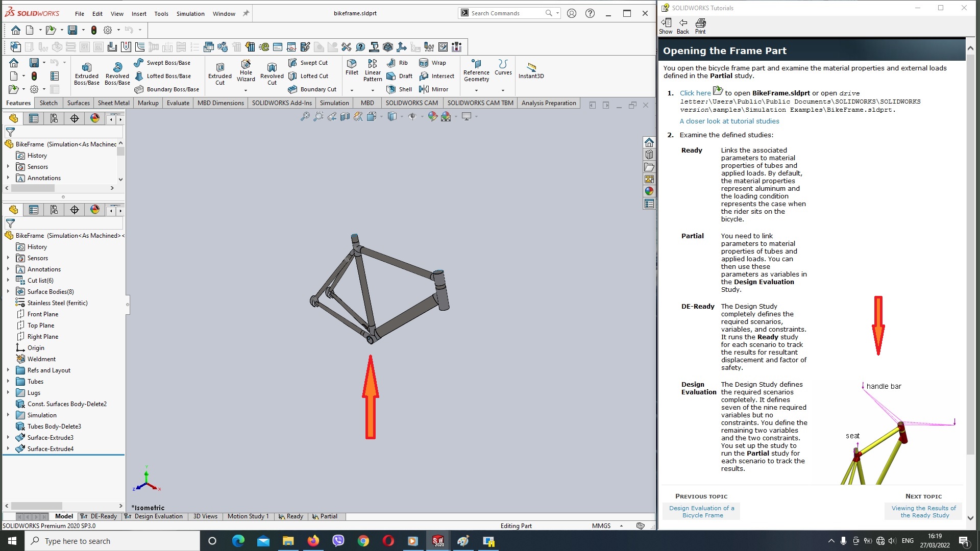This screenshot has height=551, width=980.
Task: Expand the Surface Bodies(8) folder
Action: click(8, 292)
